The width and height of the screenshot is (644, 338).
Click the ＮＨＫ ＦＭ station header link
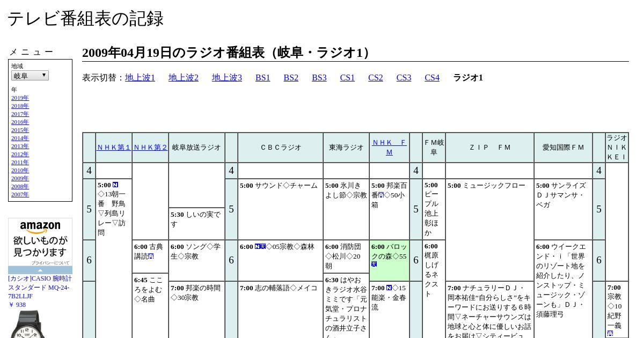click(389, 148)
